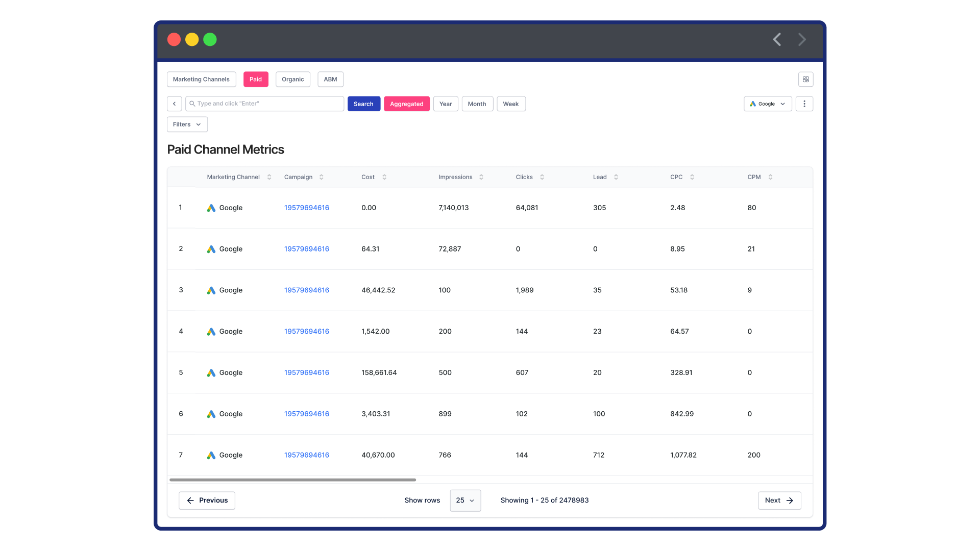The width and height of the screenshot is (980, 551).
Task: Open campaign link in row 3
Action: point(306,290)
